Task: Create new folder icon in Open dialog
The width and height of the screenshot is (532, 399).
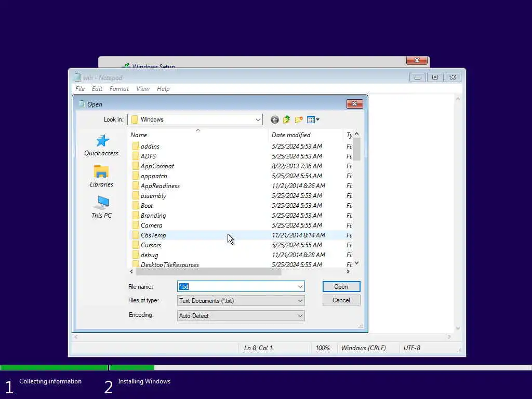Action: pyautogui.click(x=299, y=119)
